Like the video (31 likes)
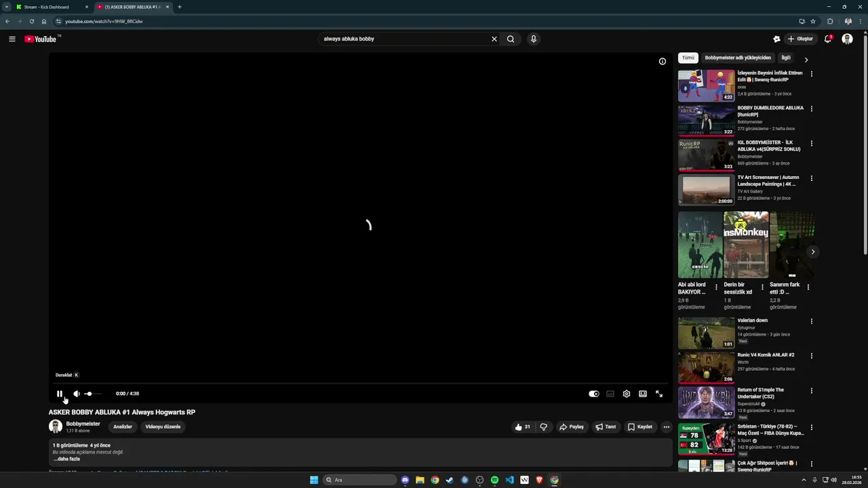The image size is (868, 488). 523,427
